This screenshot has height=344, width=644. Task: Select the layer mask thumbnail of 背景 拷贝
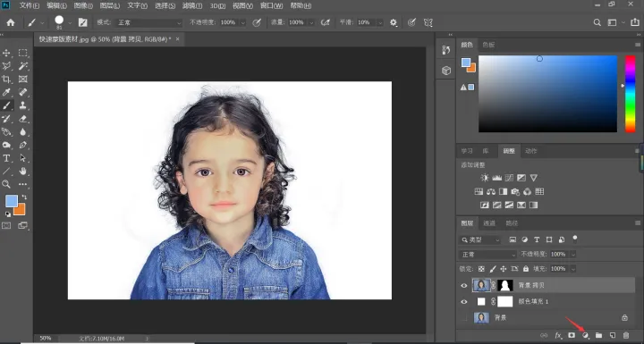[x=505, y=285]
